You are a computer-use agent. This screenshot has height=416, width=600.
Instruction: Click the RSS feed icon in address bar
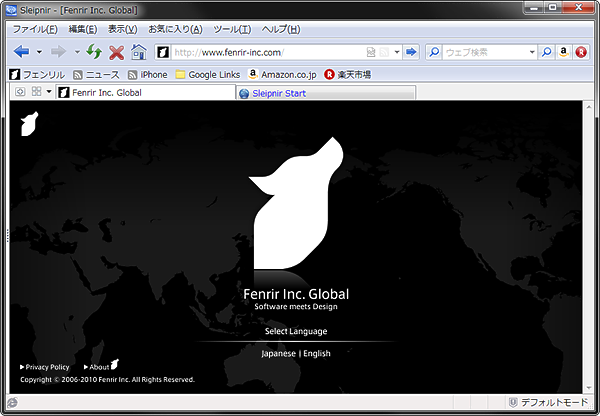pyautogui.click(x=384, y=52)
